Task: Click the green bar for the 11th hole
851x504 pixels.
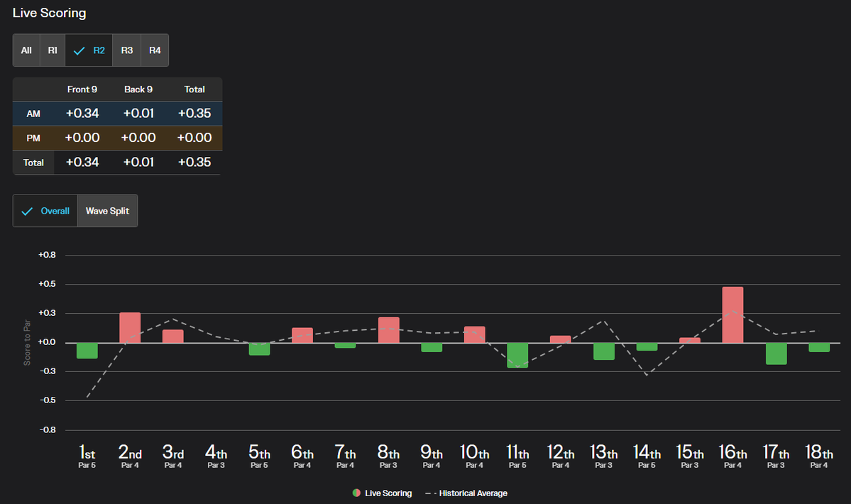Action: [x=517, y=356]
